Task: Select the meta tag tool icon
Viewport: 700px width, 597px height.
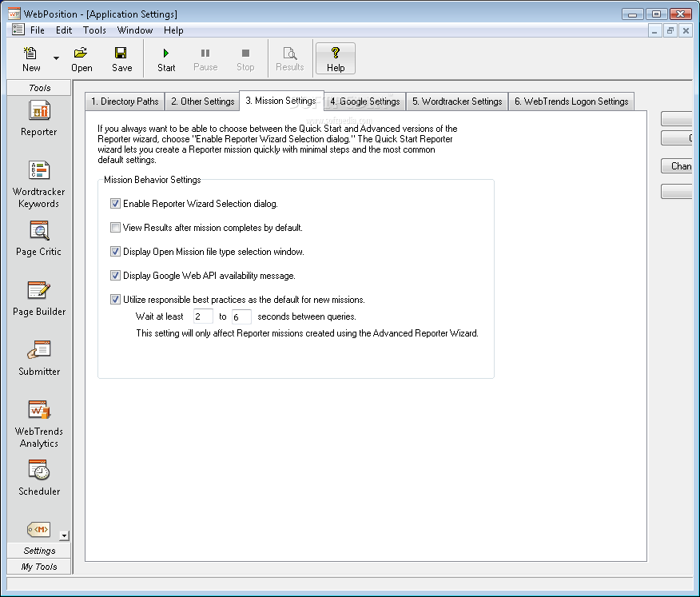Action: point(39,530)
